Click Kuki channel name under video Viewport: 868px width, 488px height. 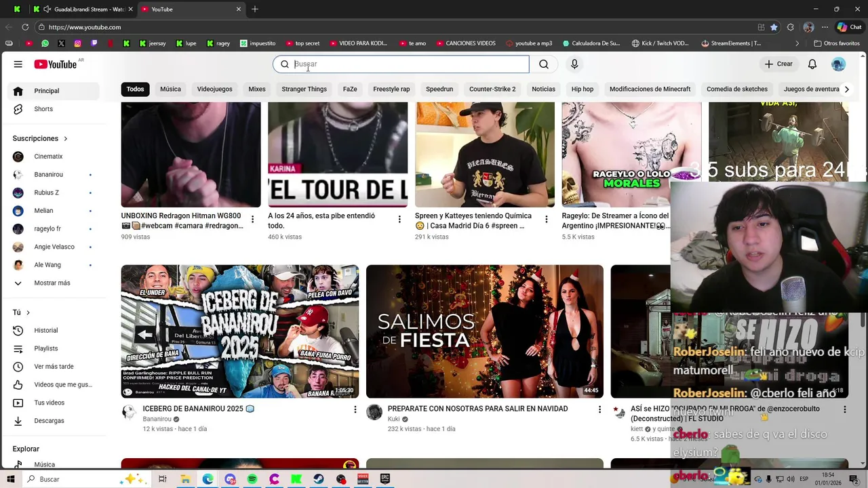point(394,419)
